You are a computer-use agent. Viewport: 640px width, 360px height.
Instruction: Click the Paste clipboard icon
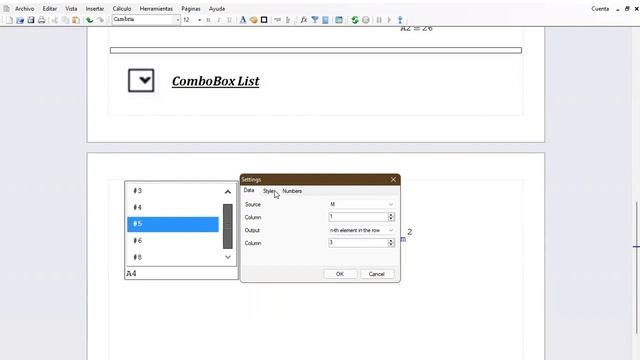tap(76, 20)
